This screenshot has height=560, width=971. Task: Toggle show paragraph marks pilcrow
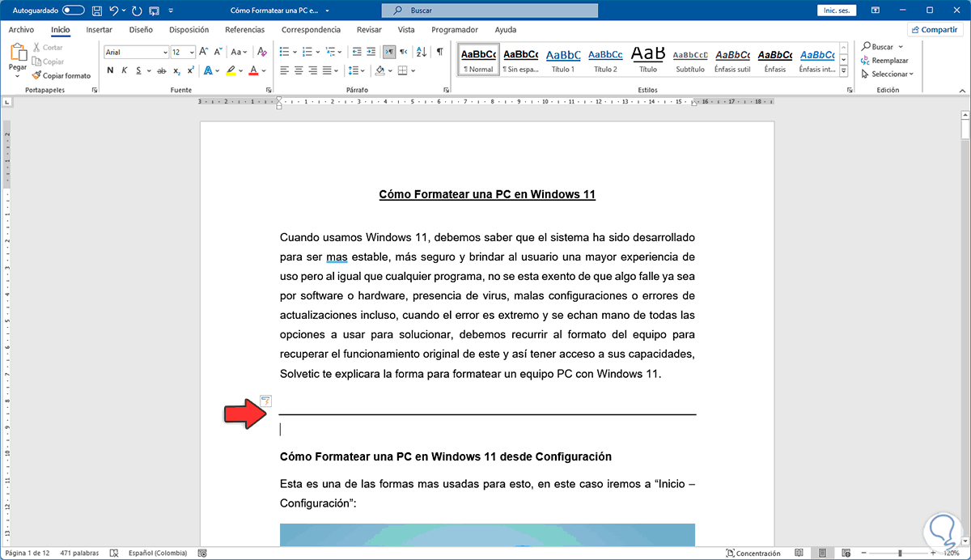pyautogui.click(x=439, y=52)
